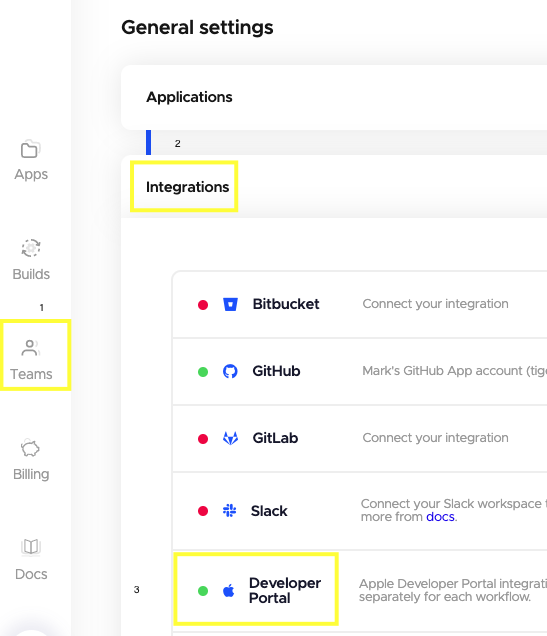
Task: Select the Developer Portal integration name
Action: pyautogui.click(x=285, y=590)
